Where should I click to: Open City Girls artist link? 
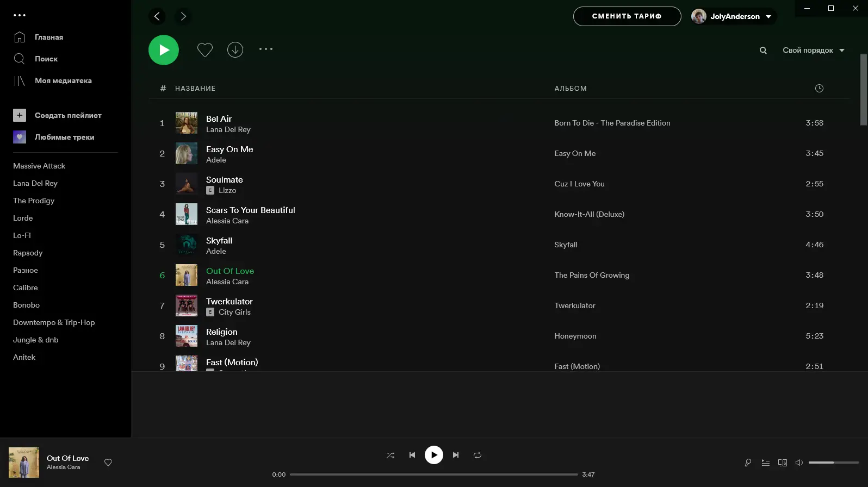coord(234,312)
